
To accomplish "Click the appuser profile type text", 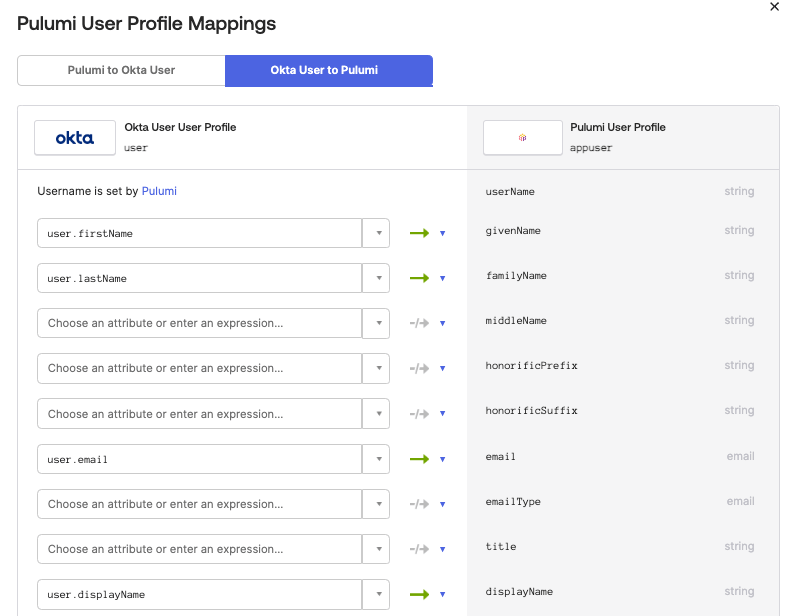I will coord(591,148).
